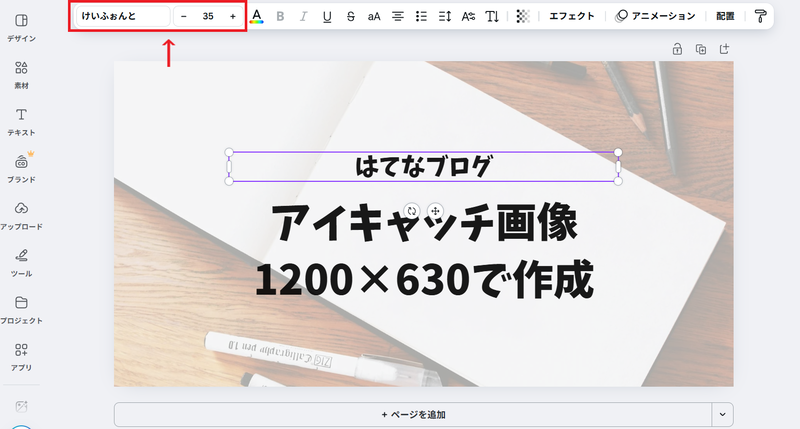Click the + ページを追加 button
The height and width of the screenshot is (429, 800).
(413, 415)
